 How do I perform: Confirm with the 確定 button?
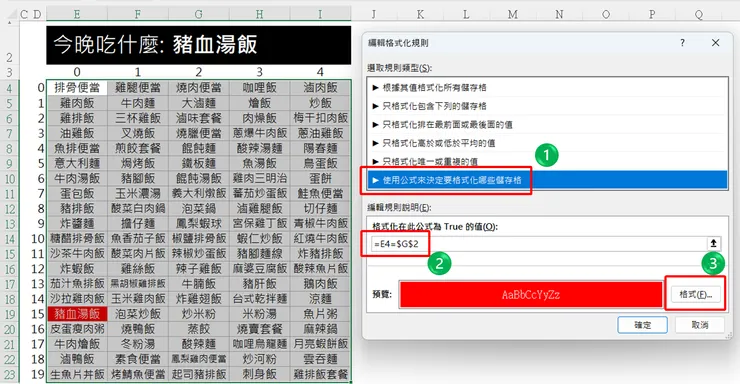coord(642,325)
